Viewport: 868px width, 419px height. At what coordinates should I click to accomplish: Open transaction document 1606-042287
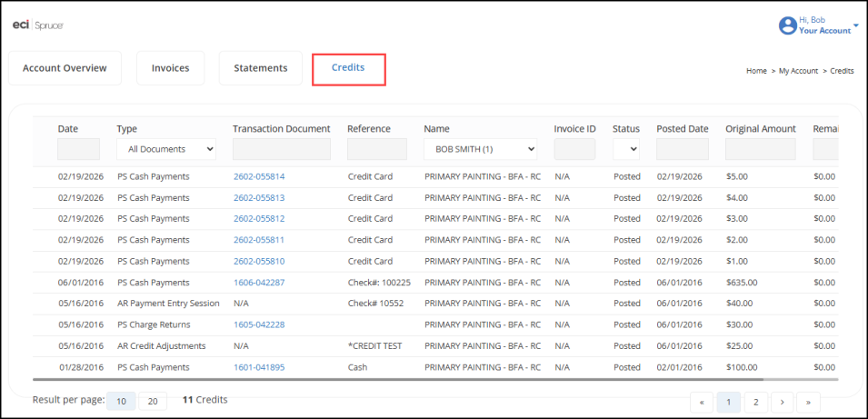point(258,283)
